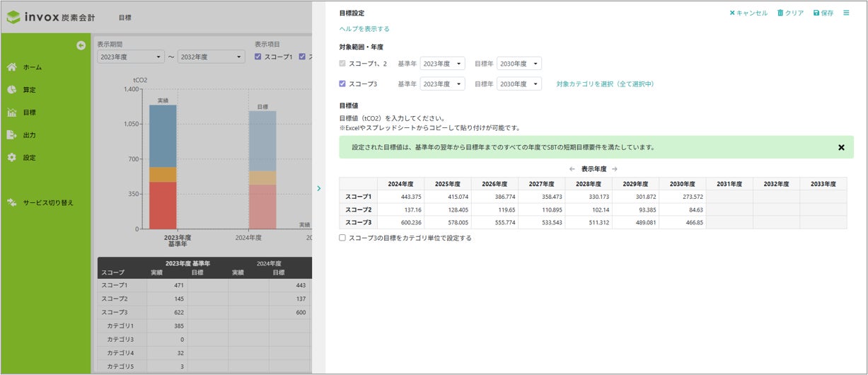Click the red segment of 2023年度 bar
868x375 pixels.
[163, 205]
